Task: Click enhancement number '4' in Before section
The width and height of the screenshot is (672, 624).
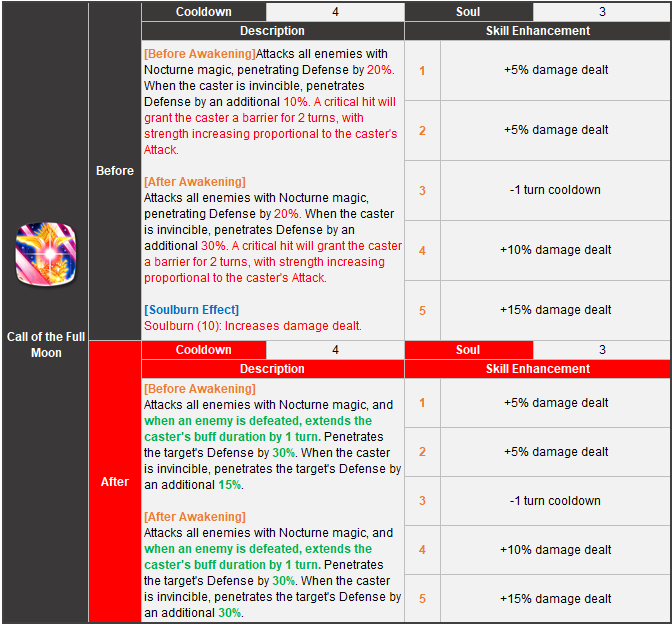Action: (x=422, y=250)
